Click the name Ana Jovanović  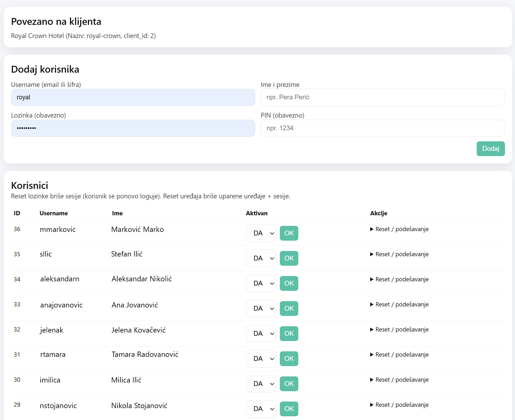(x=135, y=305)
